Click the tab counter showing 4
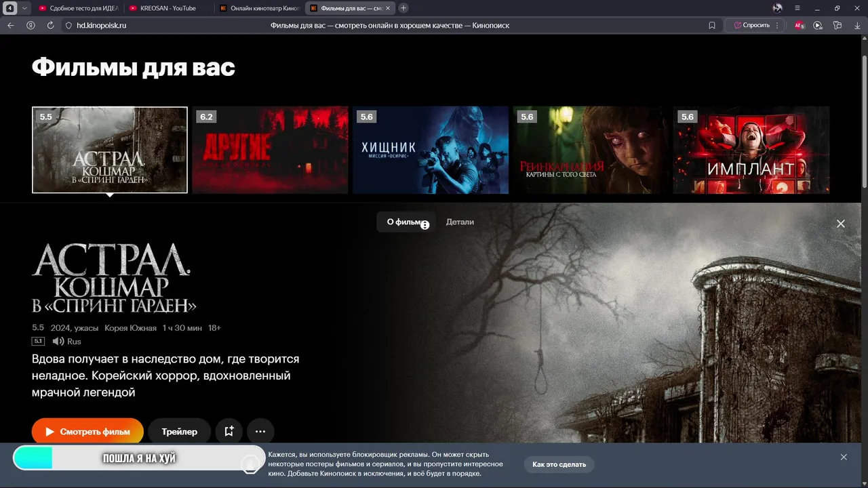The height and width of the screenshot is (488, 868). coord(10,8)
